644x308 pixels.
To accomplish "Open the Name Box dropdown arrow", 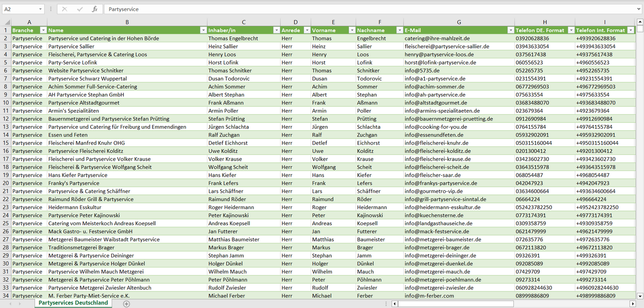I will [x=41, y=9].
